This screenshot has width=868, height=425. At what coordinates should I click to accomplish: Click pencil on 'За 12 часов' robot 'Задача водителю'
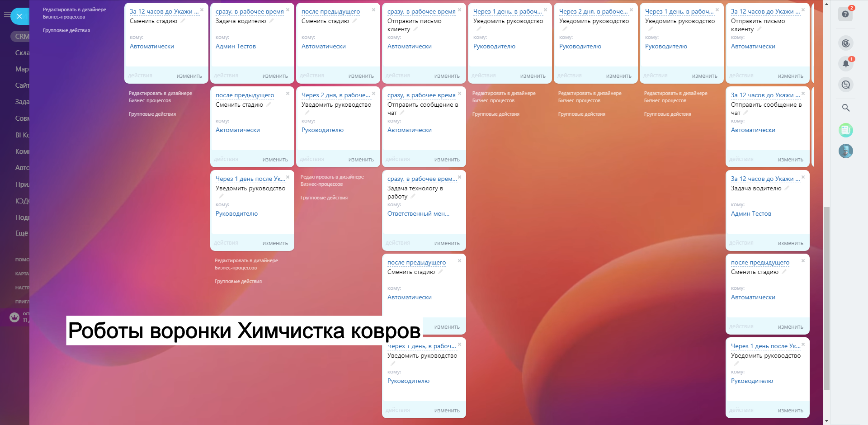pyautogui.click(x=787, y=188)
